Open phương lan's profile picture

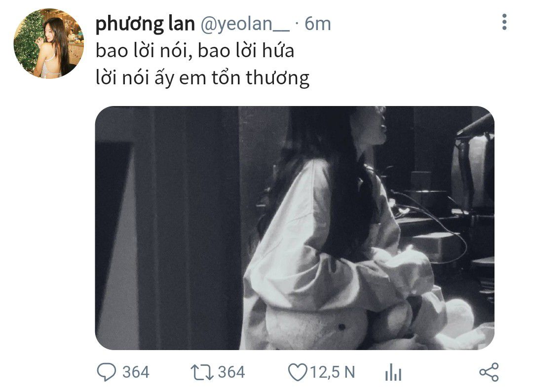pyautogui.click(x=48, y=44)
